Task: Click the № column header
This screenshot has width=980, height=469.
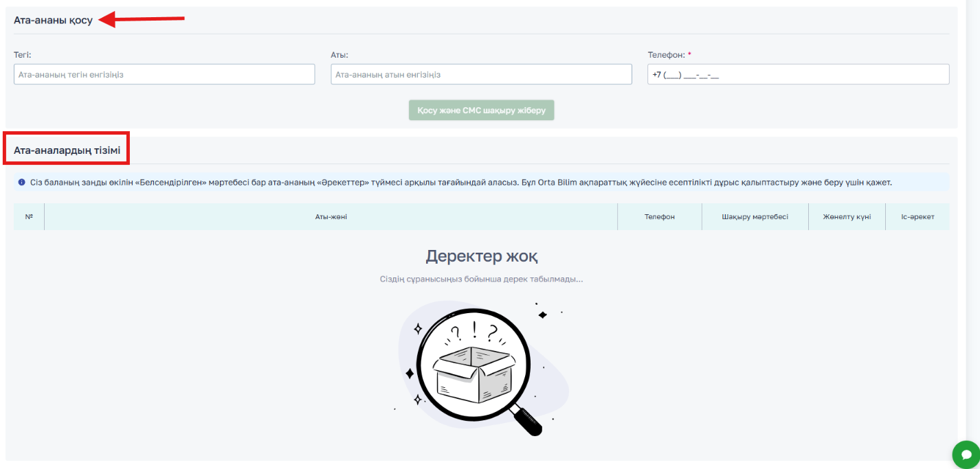Action: (29, 216)
